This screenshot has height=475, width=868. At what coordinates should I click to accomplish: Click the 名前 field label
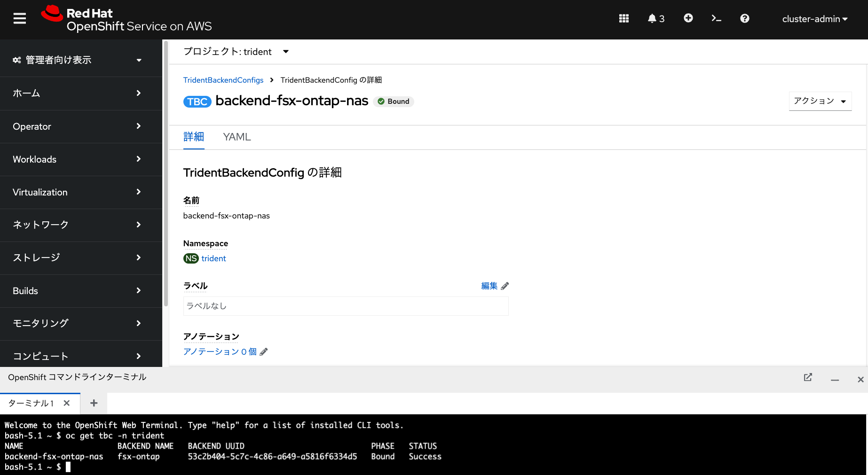(x=191, y=201)
